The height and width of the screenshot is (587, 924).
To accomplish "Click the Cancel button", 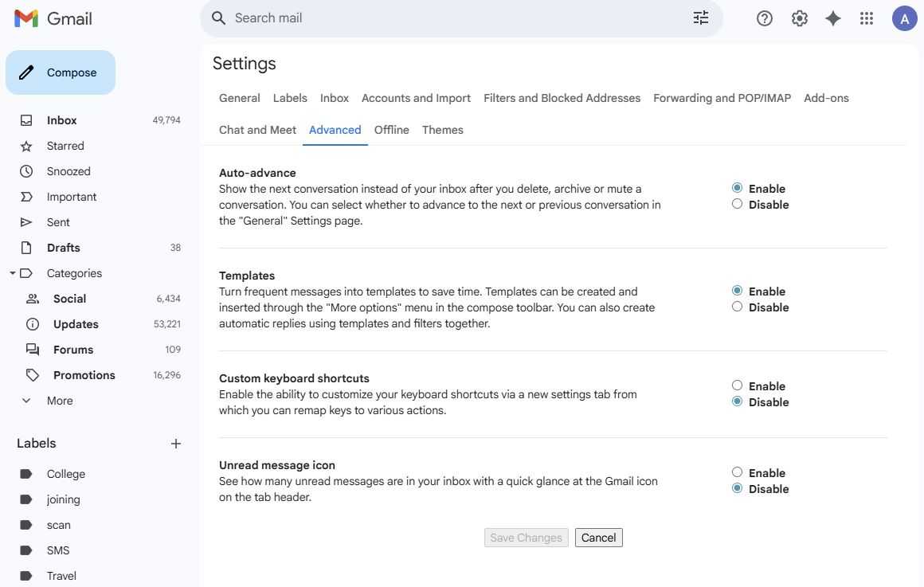I will point(599,538).
